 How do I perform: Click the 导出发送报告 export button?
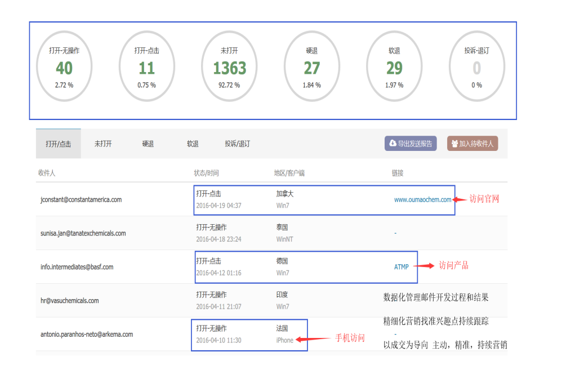point(412,143)
